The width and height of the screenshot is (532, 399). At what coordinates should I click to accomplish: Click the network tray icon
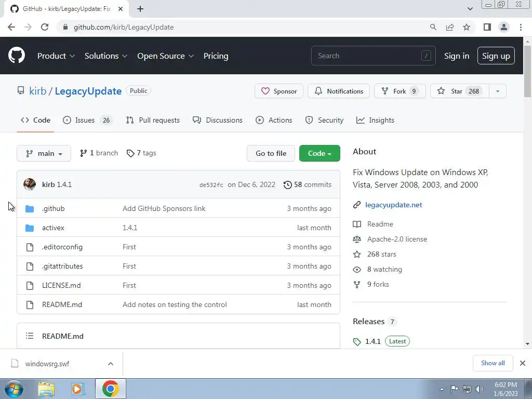(467, 389)
